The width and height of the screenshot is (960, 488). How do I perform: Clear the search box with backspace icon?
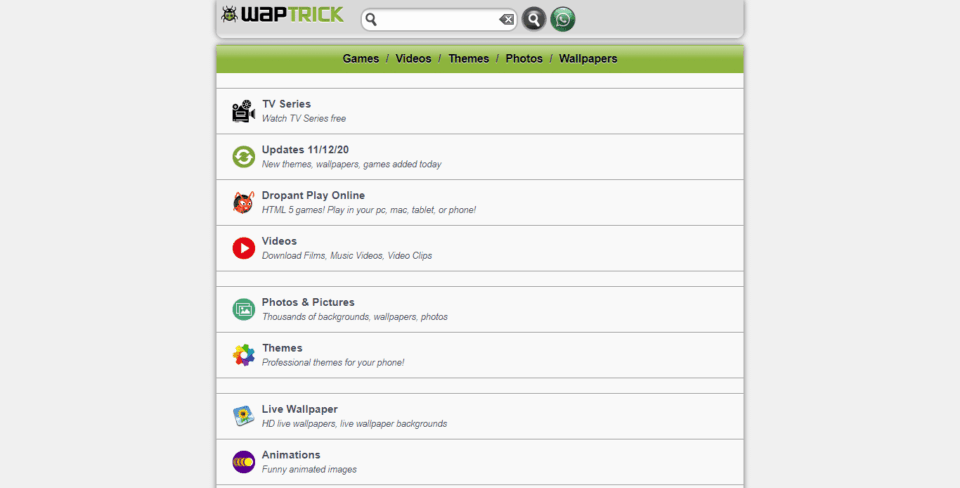507,20
